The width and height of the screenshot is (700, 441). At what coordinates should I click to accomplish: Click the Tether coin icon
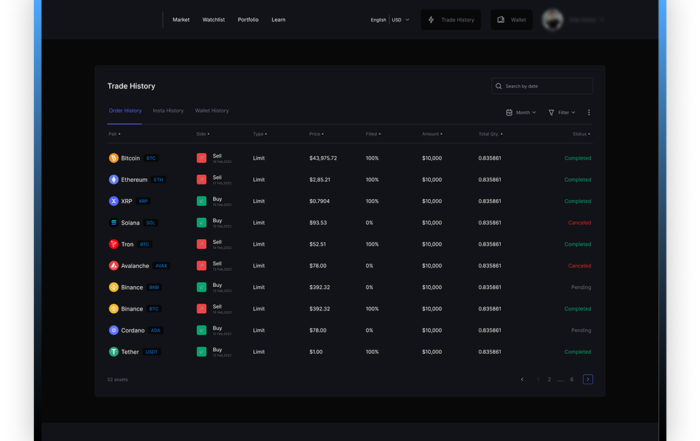click(113, 352)
